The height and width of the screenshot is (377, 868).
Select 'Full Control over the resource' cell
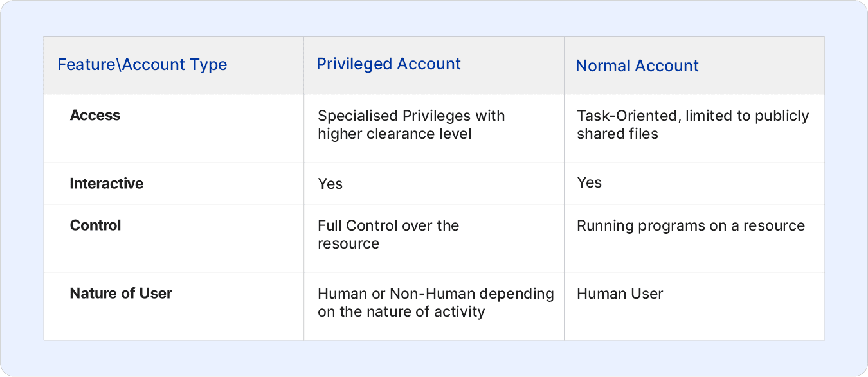point(434,238)
